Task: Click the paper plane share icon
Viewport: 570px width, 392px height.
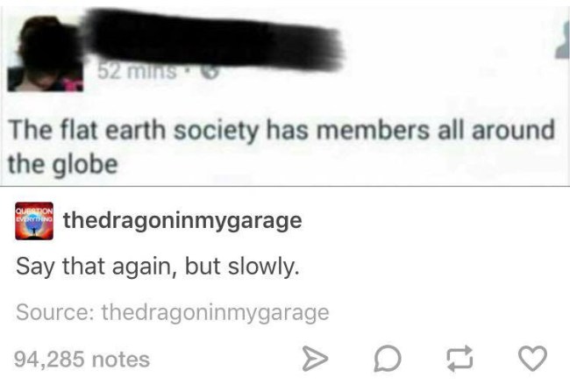Action: pyautogui.click(x=315, y=359)
